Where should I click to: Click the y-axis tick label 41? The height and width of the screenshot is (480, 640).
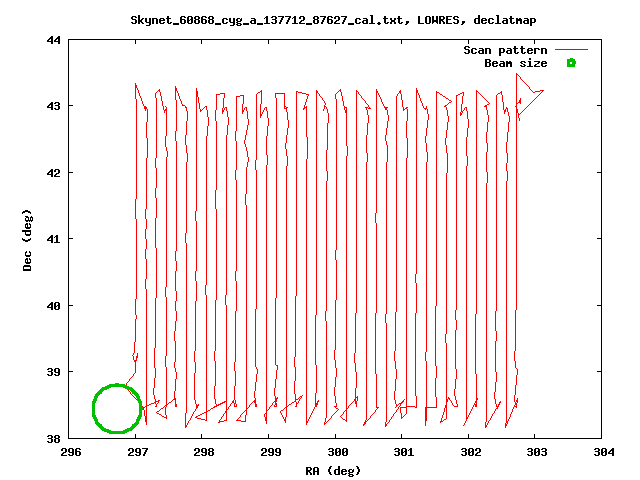pos(54,239)
